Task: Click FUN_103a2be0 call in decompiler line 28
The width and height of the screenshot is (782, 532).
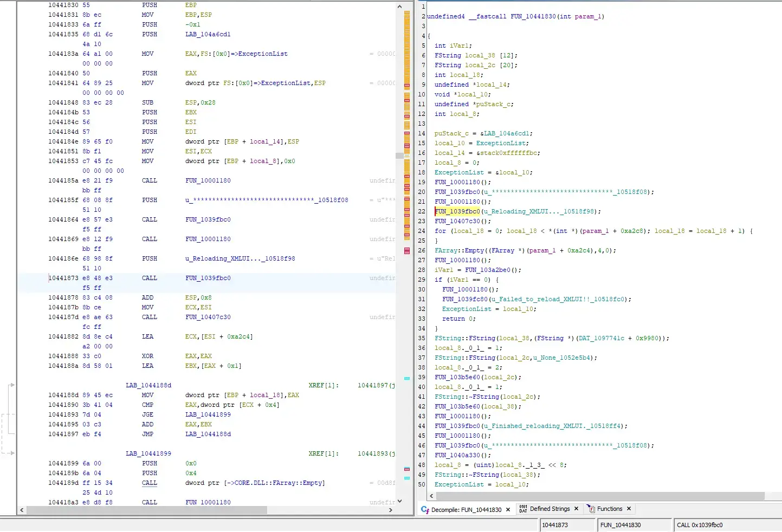Action: pyautogui.click(x=488, y=270)
